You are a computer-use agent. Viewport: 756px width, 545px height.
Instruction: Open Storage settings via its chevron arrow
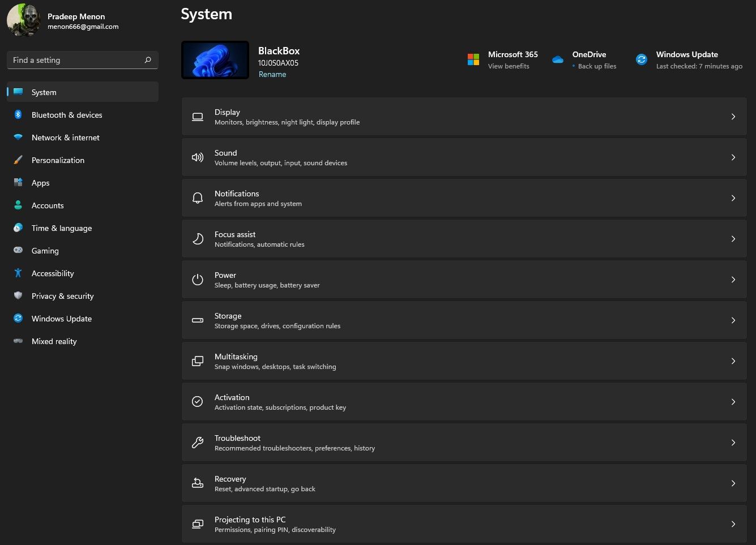[x=733, y=320]
